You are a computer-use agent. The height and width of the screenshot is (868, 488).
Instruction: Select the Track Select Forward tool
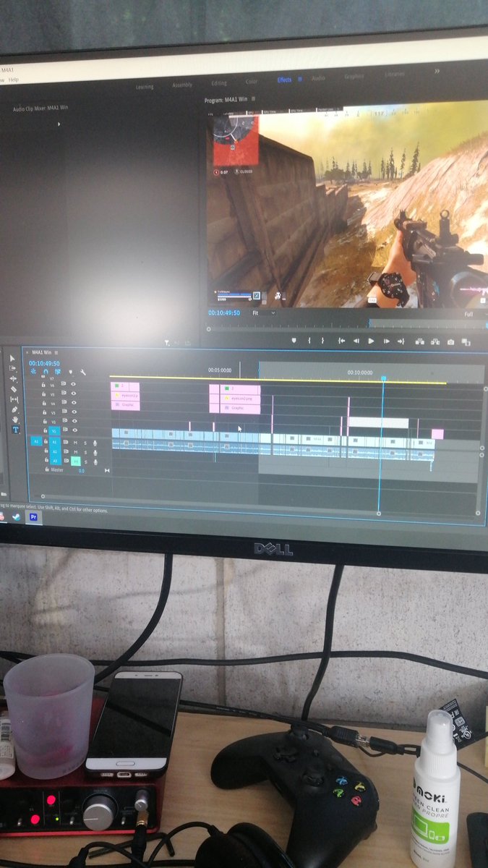(x=12, y=368)
